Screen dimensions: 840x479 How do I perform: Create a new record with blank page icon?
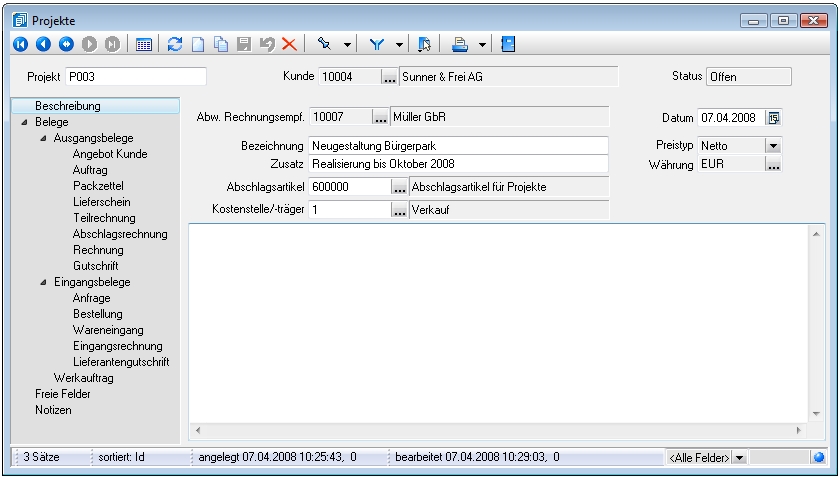pos(198,44)
